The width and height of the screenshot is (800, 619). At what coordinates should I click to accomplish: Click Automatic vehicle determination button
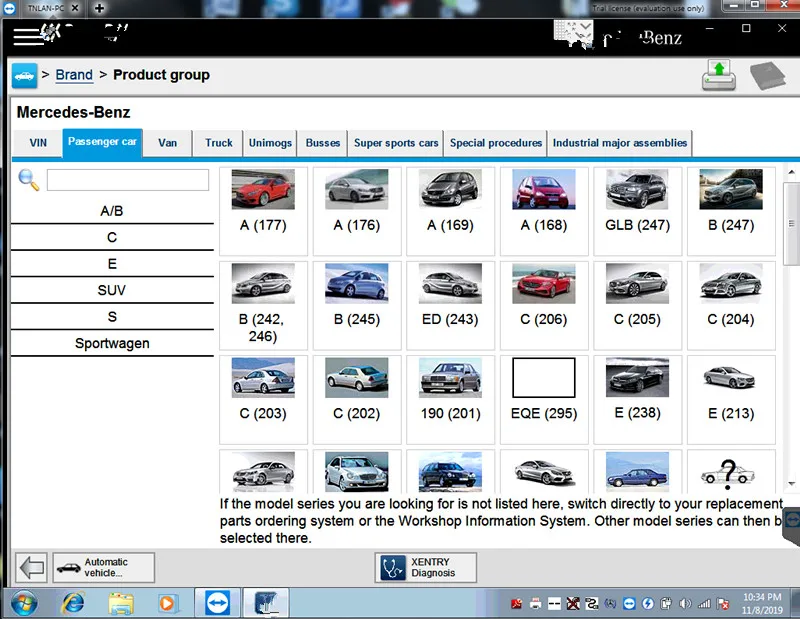point(104,568)
